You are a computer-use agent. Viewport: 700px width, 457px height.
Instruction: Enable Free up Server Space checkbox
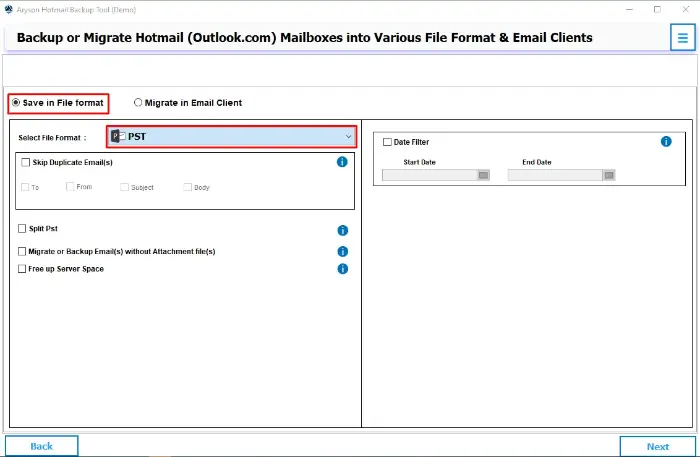pyautogui.click(x=22, y=269)
